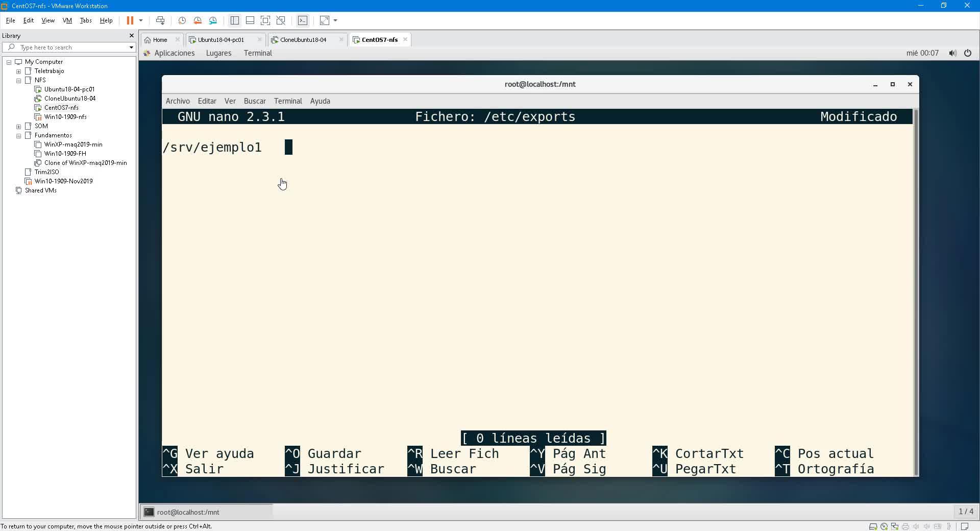Collapse the NFS folder

[18, 81]
